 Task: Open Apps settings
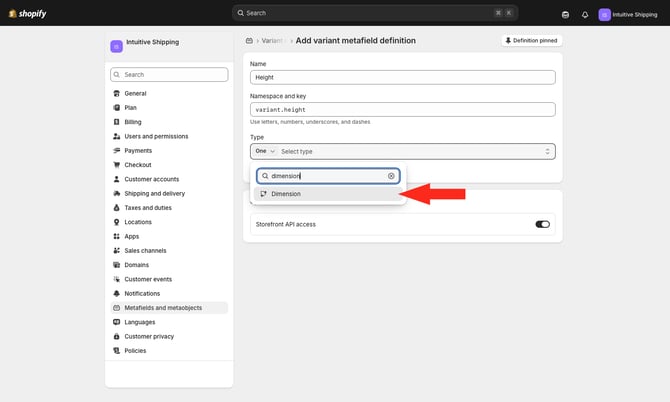(x=132, y=236)
